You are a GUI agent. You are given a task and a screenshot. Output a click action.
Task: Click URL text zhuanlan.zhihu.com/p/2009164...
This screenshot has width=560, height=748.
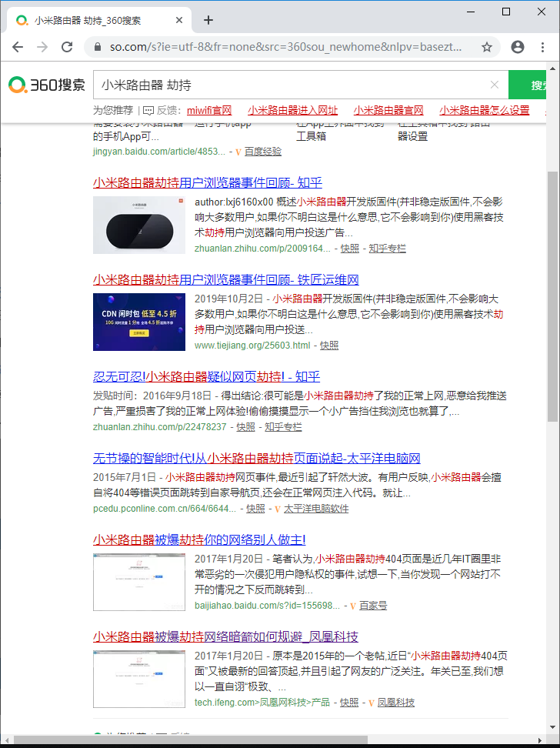click(262, 249)
